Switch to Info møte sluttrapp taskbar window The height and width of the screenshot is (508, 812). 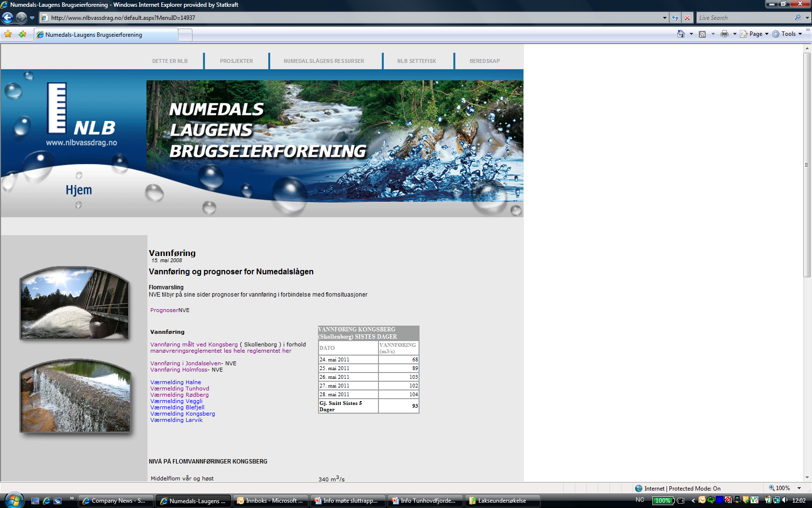click(348, 501)
